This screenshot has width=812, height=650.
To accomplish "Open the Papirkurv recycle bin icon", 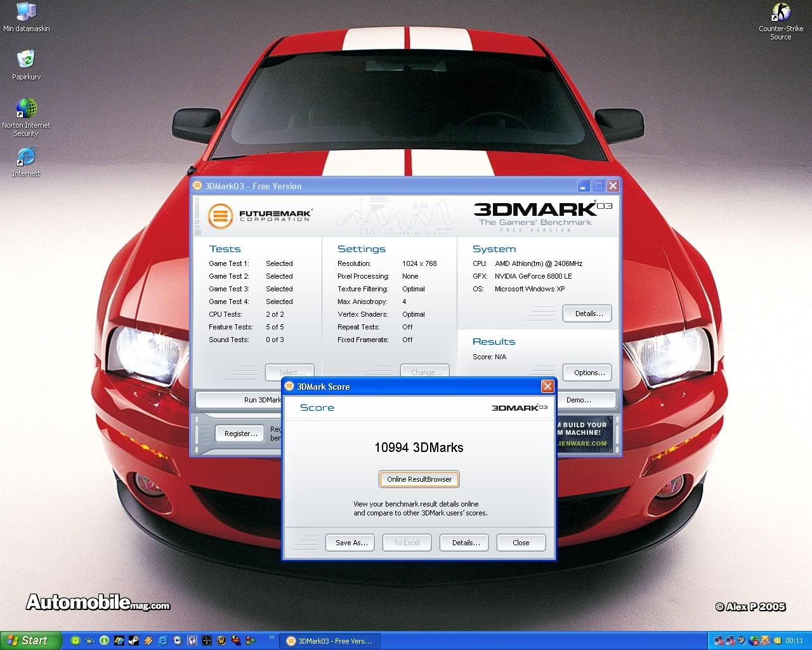I will pos(26,65).
